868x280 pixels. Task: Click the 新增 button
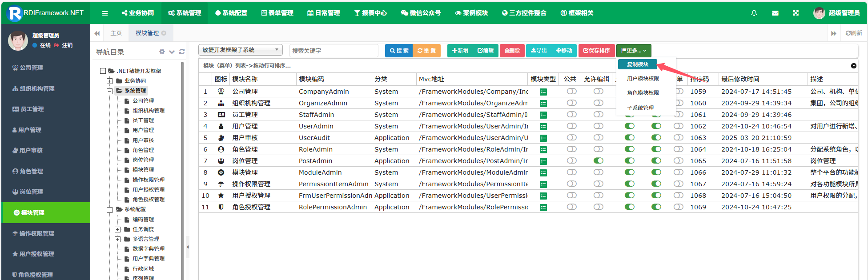pyautogui.click(x=460, y=51)
